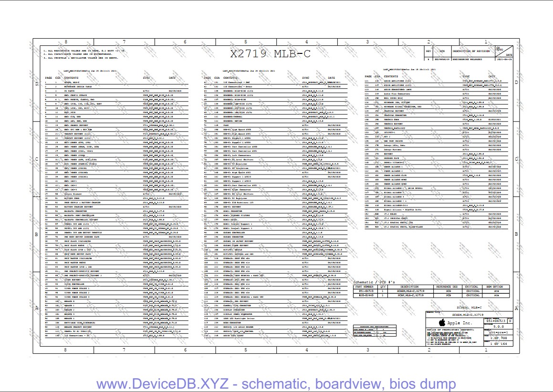Click part number 051-06723 in PCB table
The image size is (553, 392).
pyautogui.click(x=366, y=291)
